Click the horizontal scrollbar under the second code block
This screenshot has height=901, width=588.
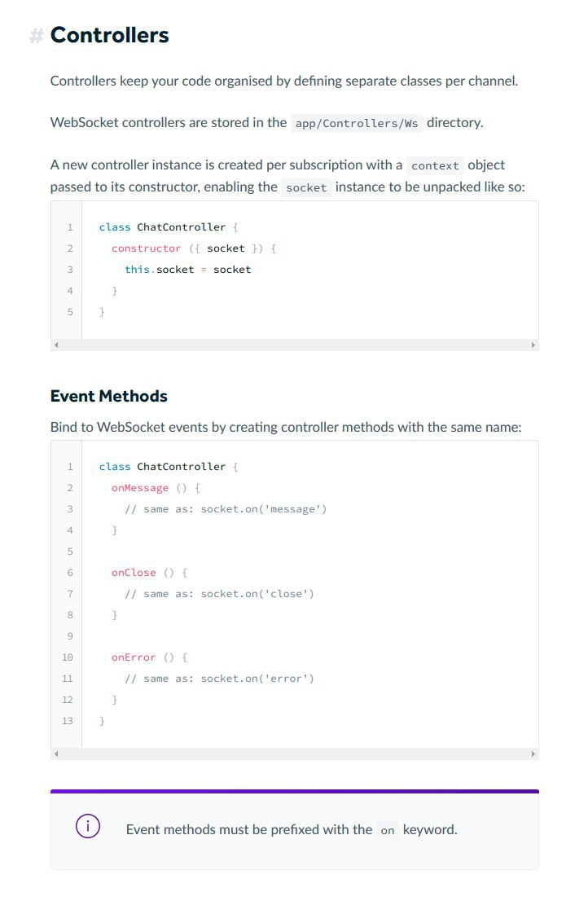pyautogui.click(x=295, y=754)
